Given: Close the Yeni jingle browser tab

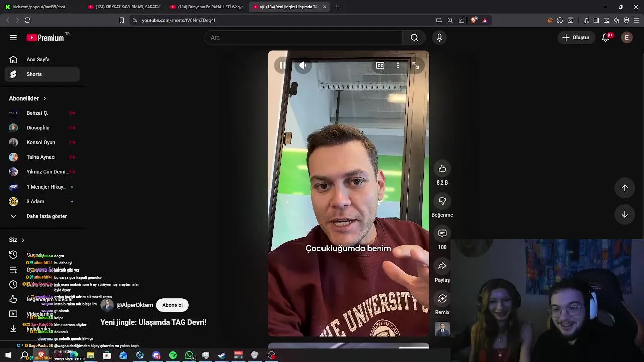Looking at the screenshot, I should pos(324,7).
